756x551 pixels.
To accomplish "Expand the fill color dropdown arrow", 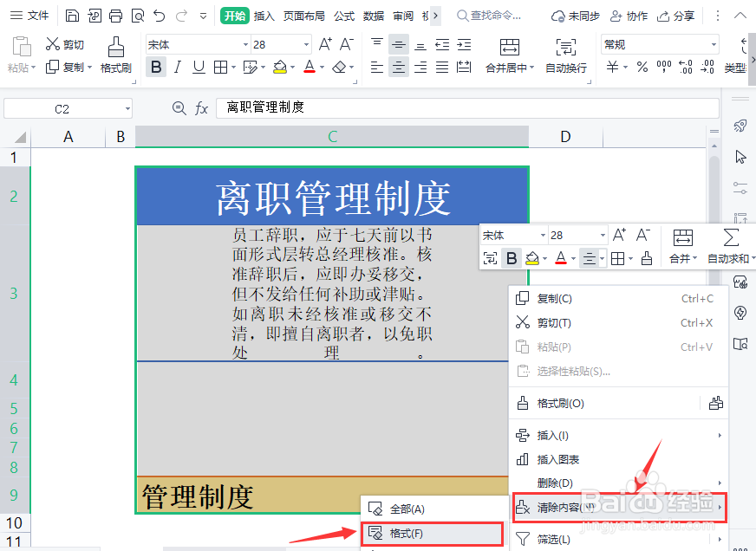I will [x=292, y=66].
